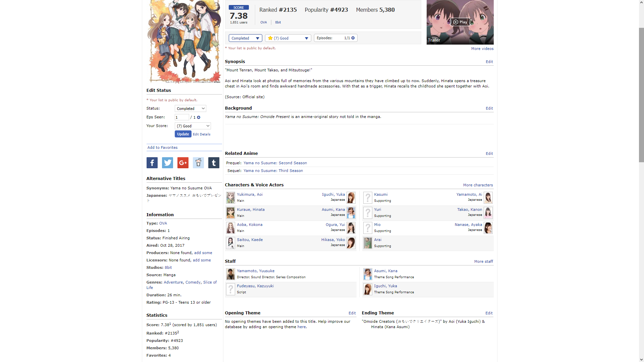Open Yamamoto, Yuusuke staff photo
The height and width of the screenshot is (362, 644).
coord(230,274)
